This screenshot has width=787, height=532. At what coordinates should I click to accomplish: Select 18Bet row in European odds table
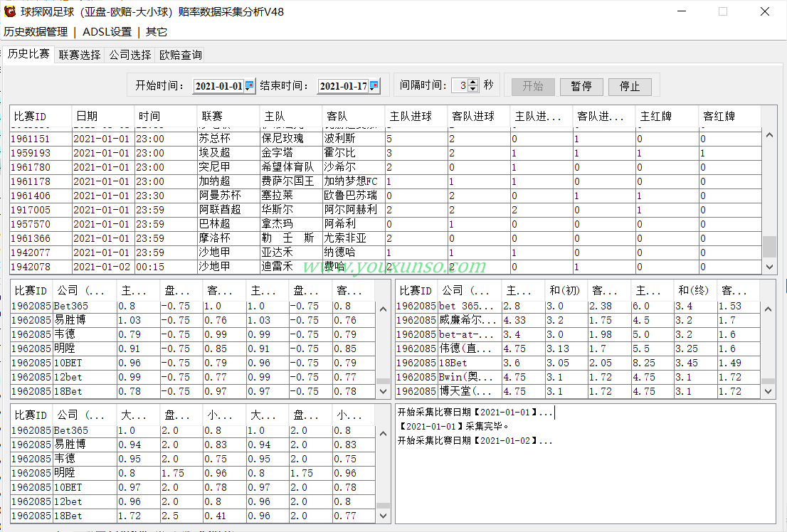pyautogui.click(x=578, y=363)
